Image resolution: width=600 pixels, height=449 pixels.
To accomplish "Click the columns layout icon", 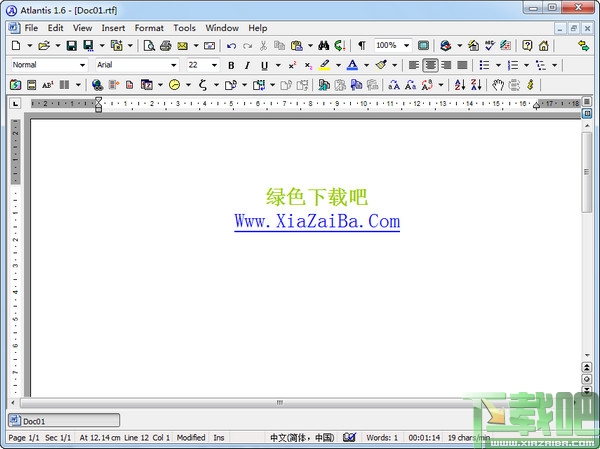I will point(64,85).
